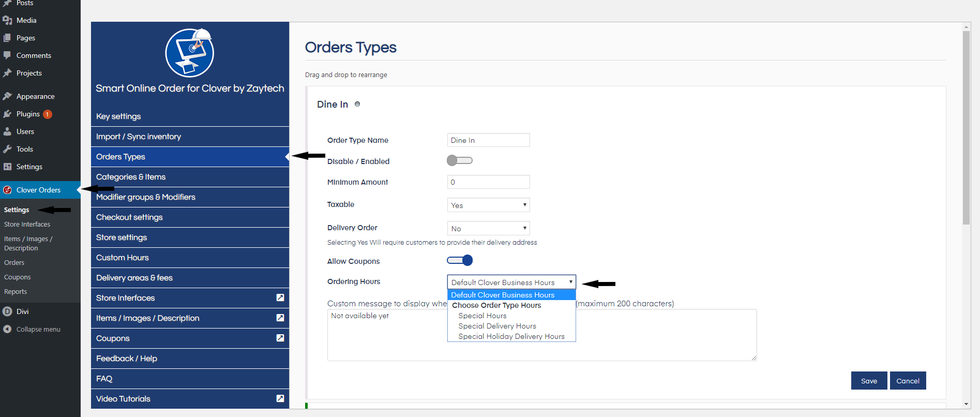
Task: Open FAQ menu item
Action: pyautogui.click(x=190, y=379)
